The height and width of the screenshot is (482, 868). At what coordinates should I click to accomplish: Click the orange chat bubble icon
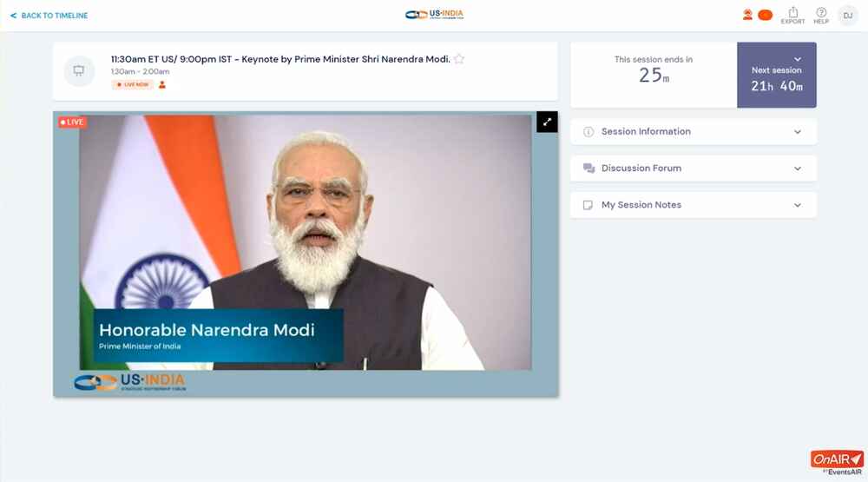tap(765, 15)
